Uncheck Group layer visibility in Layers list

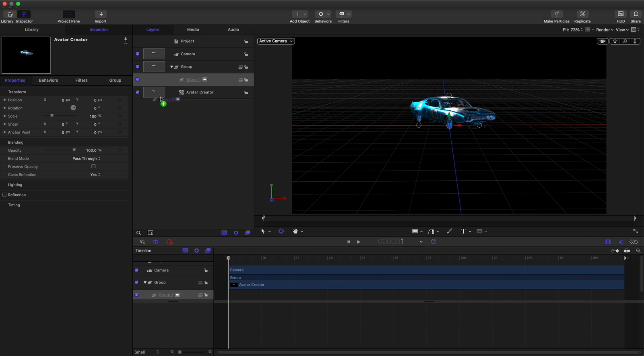point(138,67)
